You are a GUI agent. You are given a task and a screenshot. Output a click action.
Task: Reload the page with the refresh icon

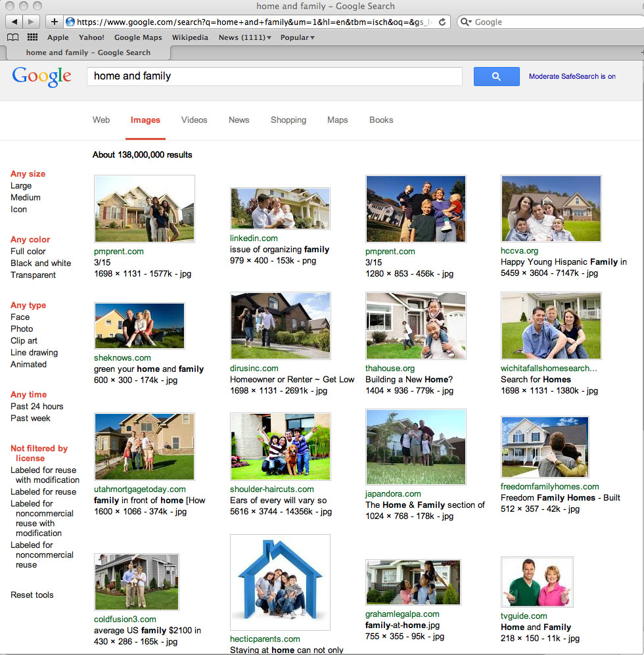442,22
